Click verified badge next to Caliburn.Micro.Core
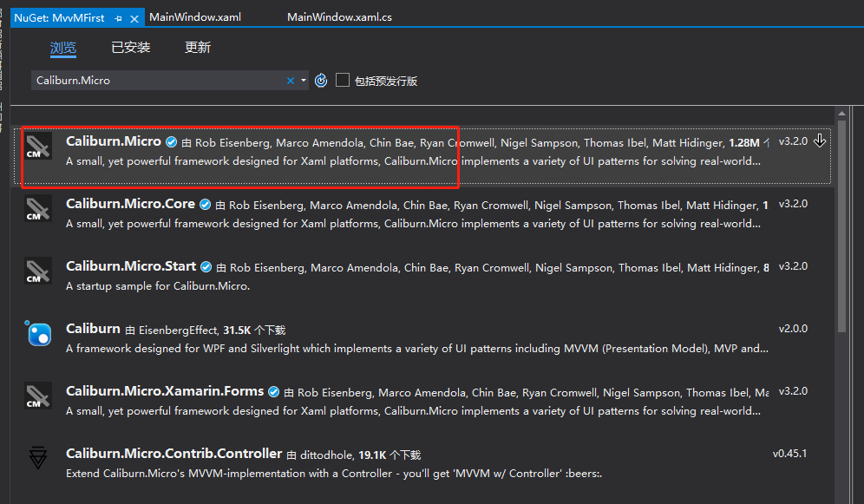 click(205, 205)
